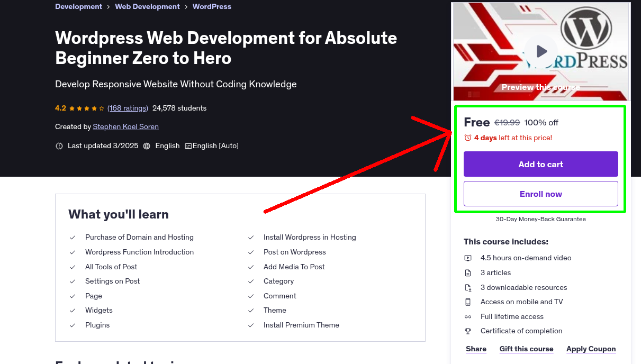The width and height of the screenshot is (641, 364).
Task: Click Wordpress Function Introduction item
Action: (140, 252)
